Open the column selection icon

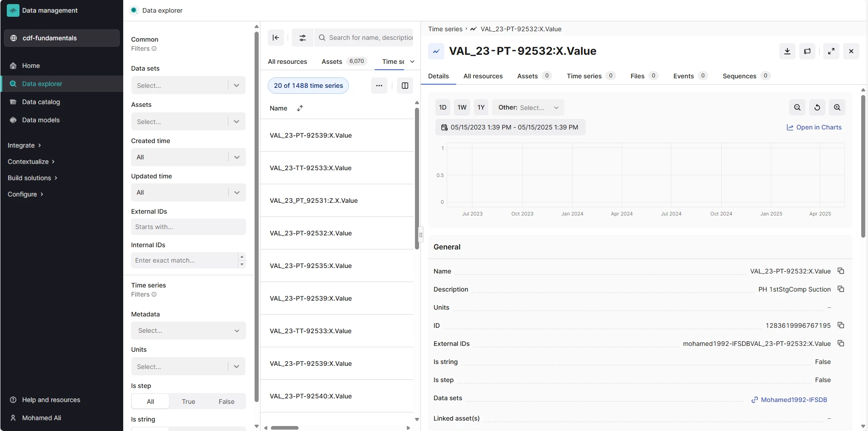(x=405, y=86)
